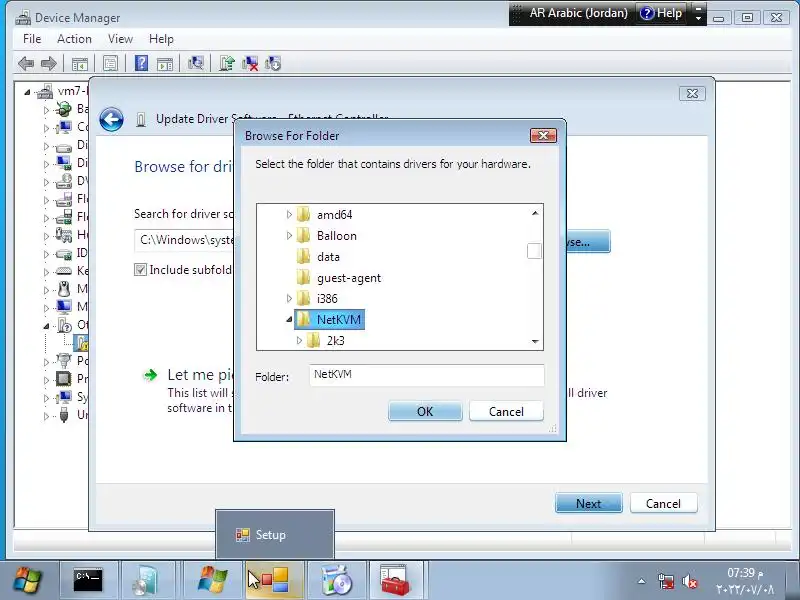
Task: Click the taskbar clock showing 07:39
Action: coord(745,581)
